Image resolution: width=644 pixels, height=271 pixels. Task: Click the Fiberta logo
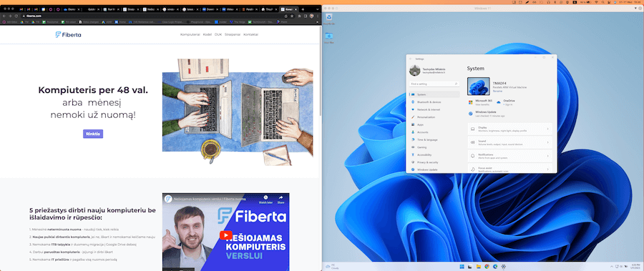(x=68, y=35)
